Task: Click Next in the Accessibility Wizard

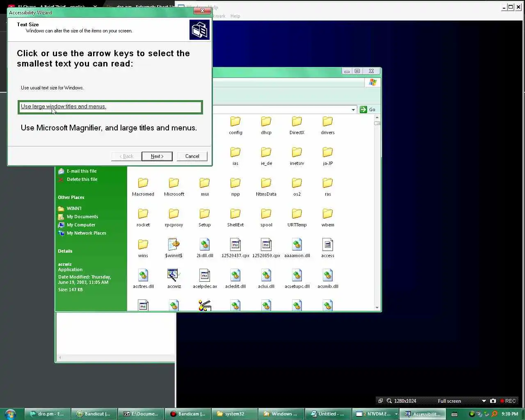Action: click(x=157, y=156)
